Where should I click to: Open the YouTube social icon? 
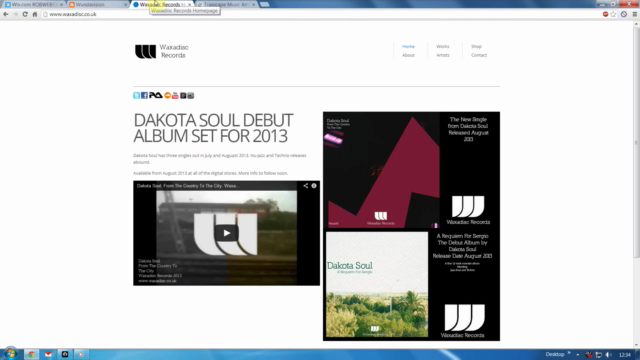175,95
